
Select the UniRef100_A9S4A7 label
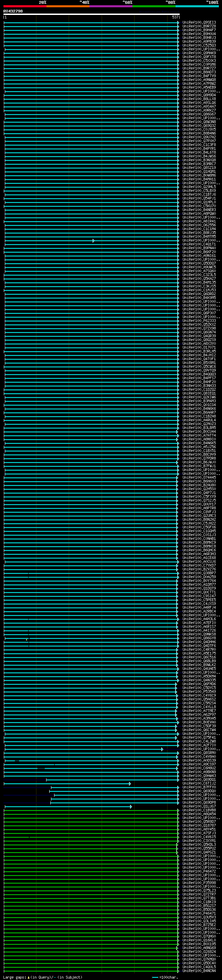tap(199, 106)
